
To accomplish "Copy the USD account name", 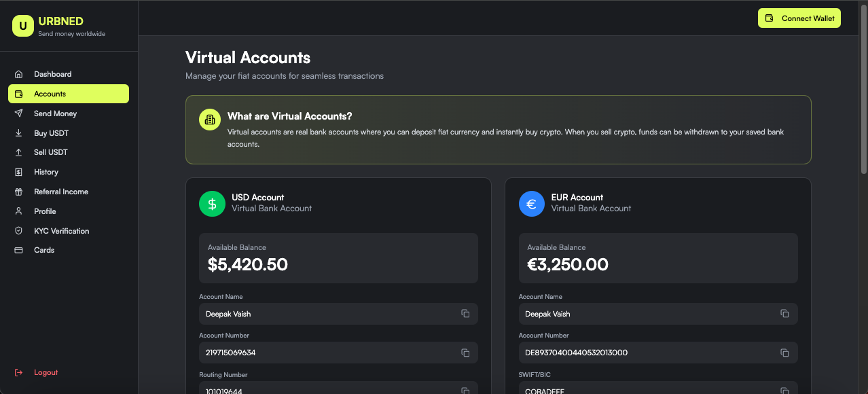I will tap(465, 314).
